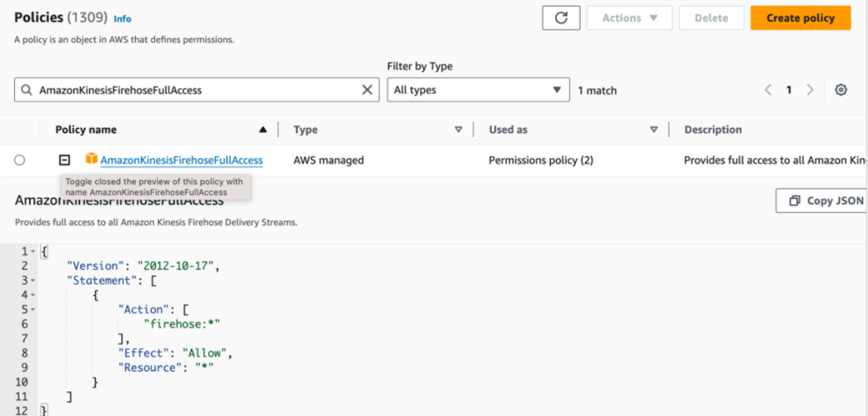The width and height of the screenshot is (868, 416).
Task: Click the Create policy button
Action: pos(800,18)
